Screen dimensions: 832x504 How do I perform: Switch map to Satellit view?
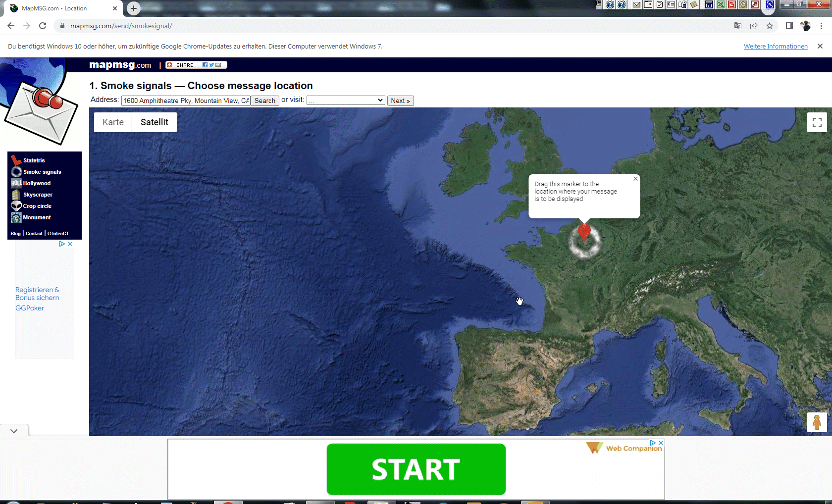pos(155,122)
